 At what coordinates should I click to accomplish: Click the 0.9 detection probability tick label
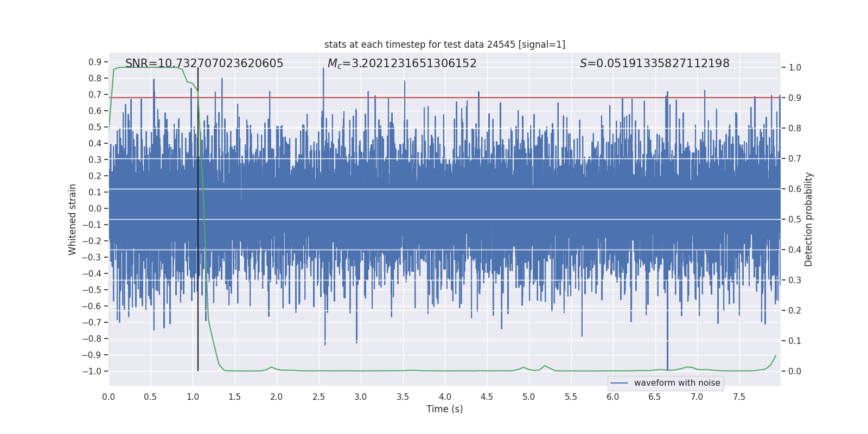(x=795, y=98)
